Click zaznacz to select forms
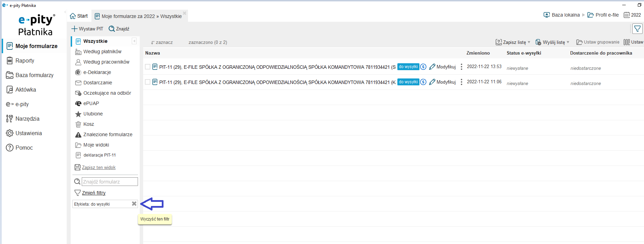644x244 pixels. 162,43
